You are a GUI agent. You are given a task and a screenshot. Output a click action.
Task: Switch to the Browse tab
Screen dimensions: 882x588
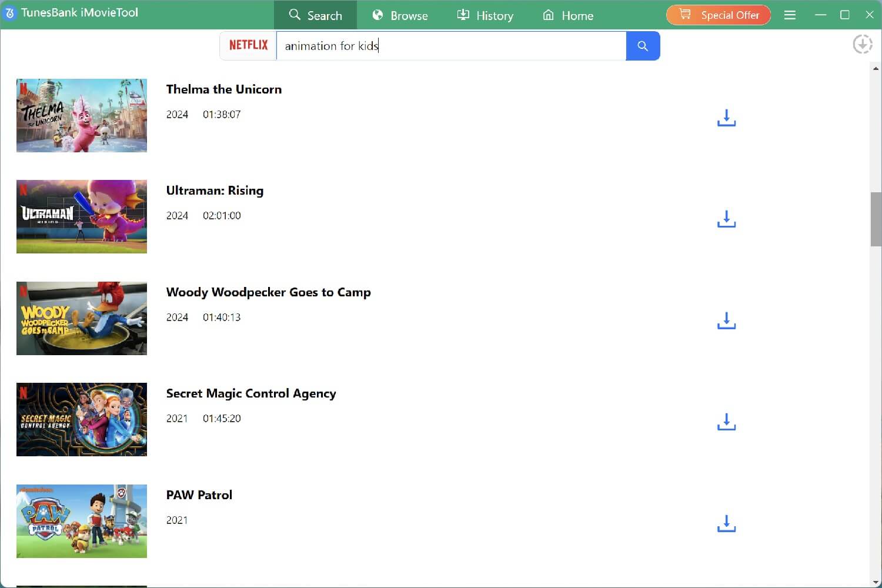[400, 15]
